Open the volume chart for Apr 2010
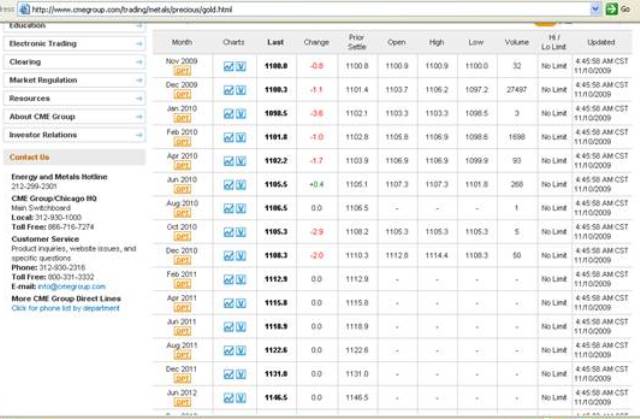The width and height of the screenshot is (640, 419). 241,161
